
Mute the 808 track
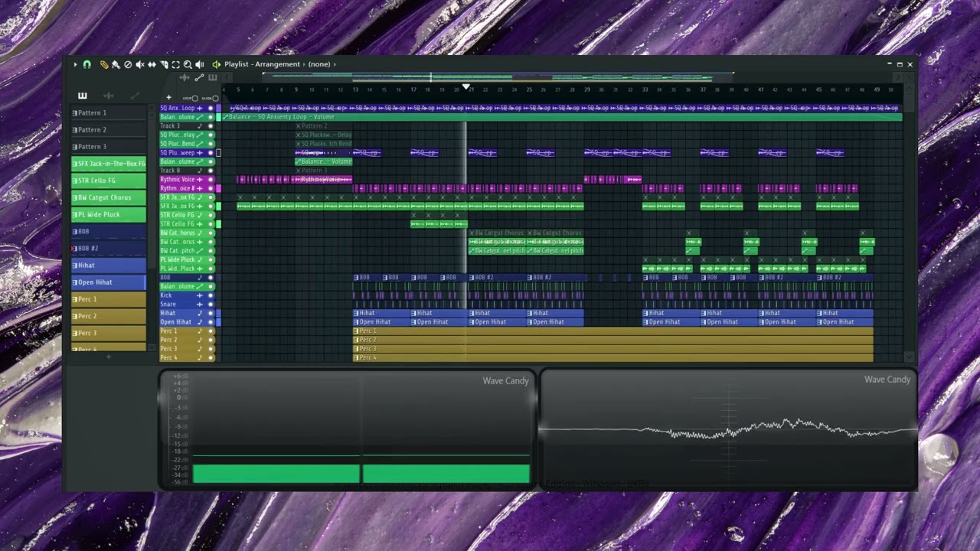coord(211,277)
